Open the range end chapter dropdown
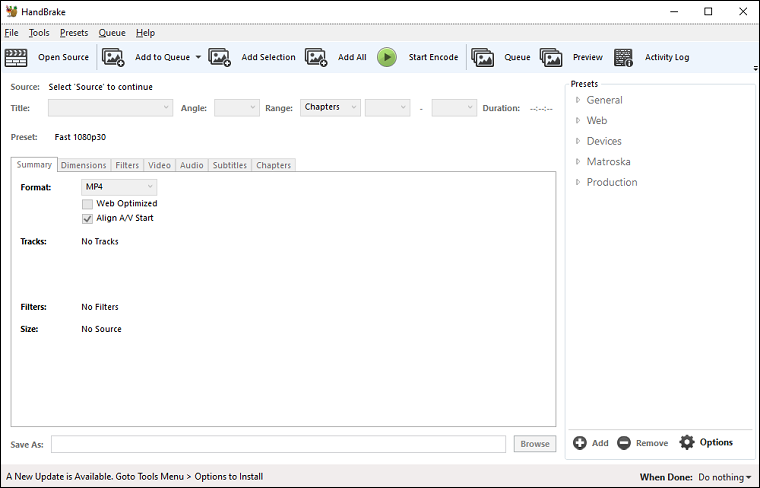 [x=454, y=108]
